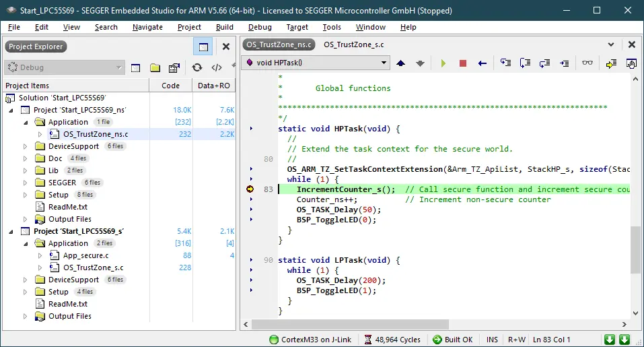
Task: Expand the Doc folder in project tree
Action: tap(26, 158)
